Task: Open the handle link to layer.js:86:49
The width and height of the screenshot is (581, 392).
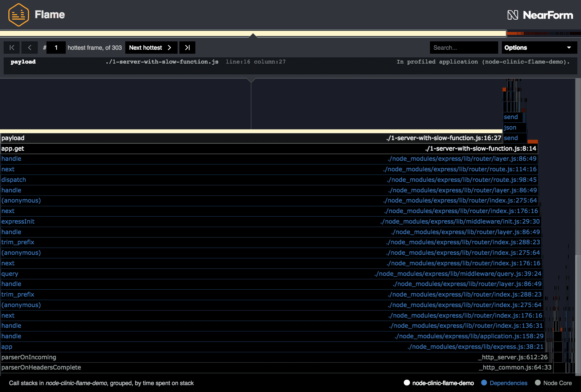Action: [x=11, y=159]
